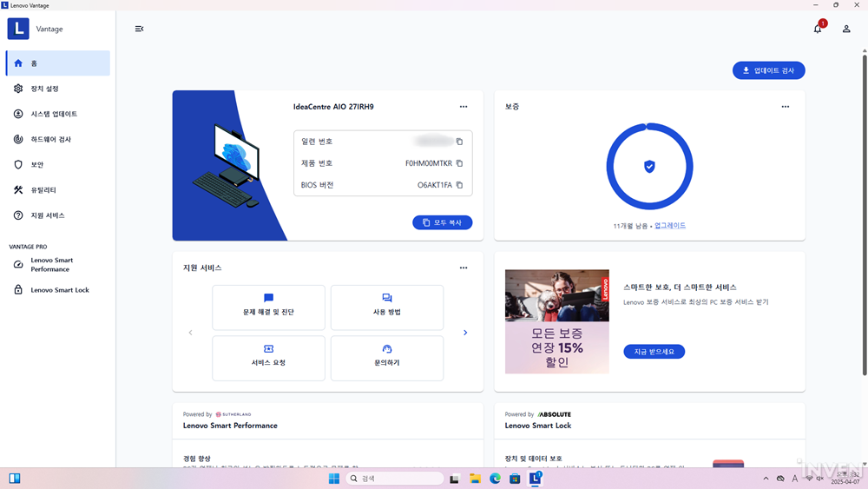The height and width of the screenshot is (489, 868).
Task: Open 장치 설정 in sidebar
Action: (x=58, y=89)
